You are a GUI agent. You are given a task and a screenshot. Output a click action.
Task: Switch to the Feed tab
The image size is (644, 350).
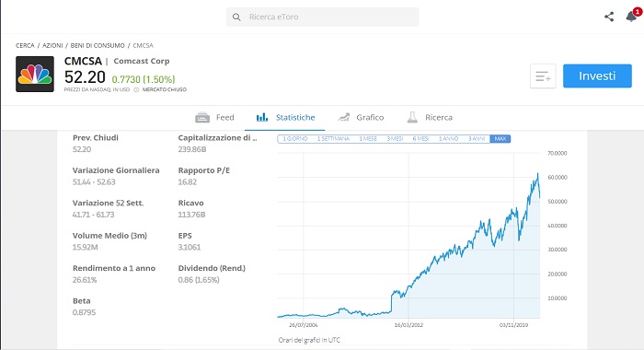(x=214, y=118)
